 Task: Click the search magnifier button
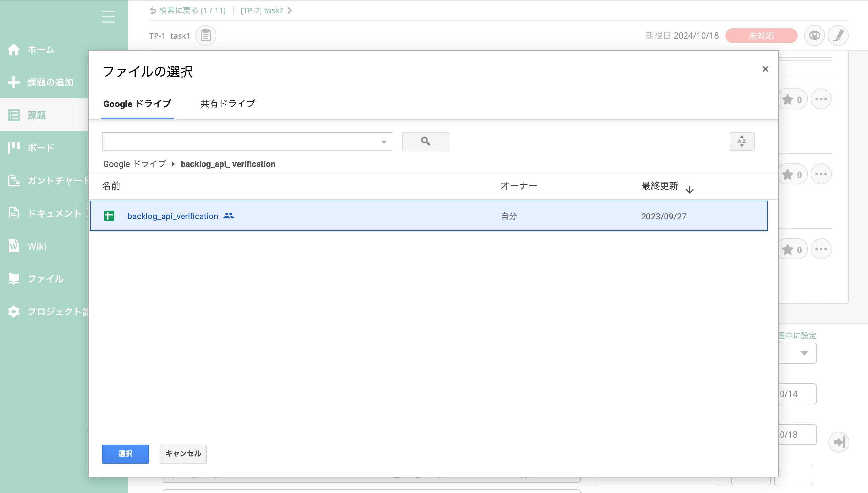point(425,142)
